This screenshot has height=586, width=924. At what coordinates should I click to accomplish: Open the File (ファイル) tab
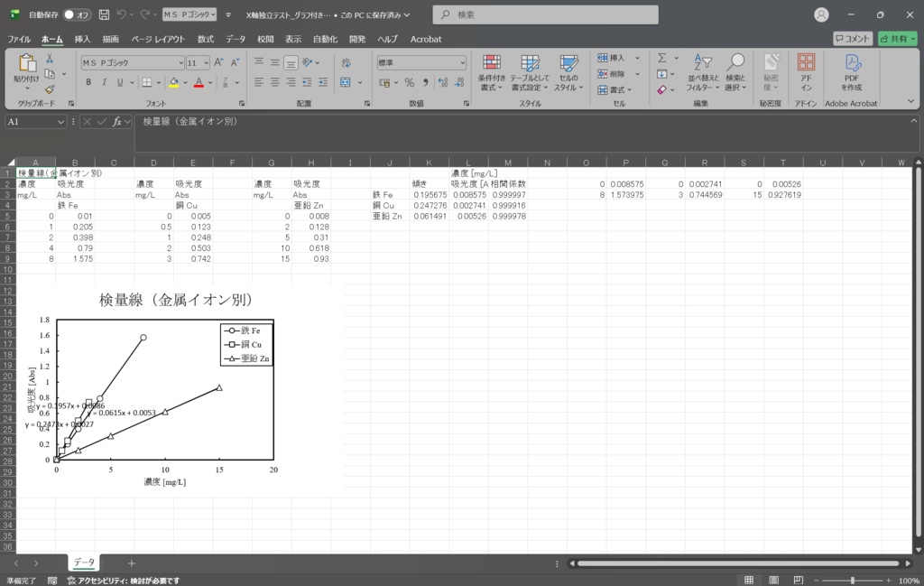click(19, 39)
